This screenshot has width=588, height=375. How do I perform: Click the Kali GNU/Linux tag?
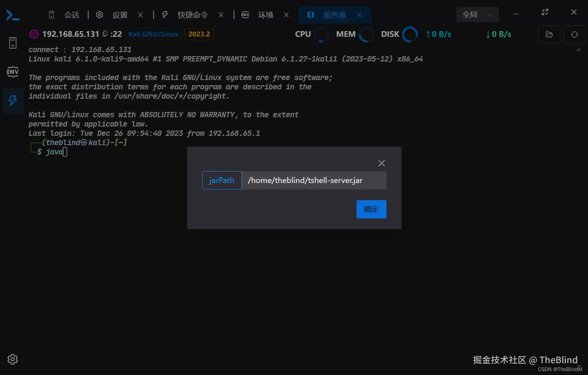click(153, 34)
